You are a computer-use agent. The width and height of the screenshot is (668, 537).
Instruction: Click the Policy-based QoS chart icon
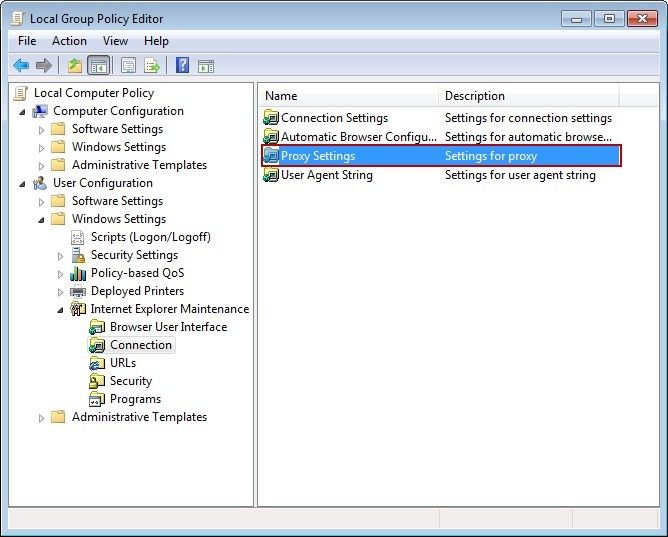tap(78, 273)
